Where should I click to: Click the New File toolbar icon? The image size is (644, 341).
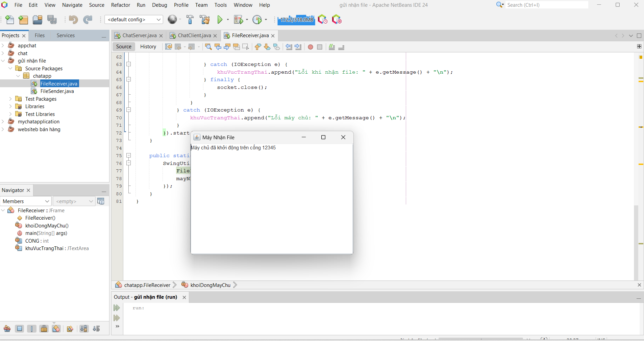point(10,20)
